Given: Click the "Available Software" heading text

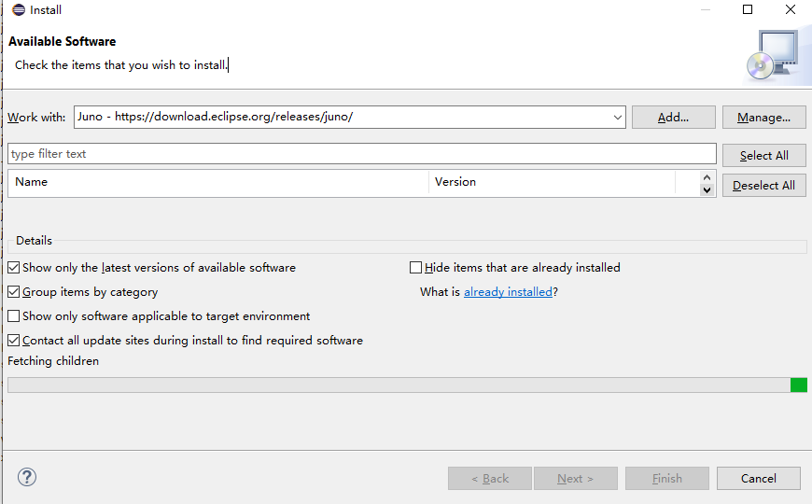Looking at the screenshot, I should (x=63, y=41).
